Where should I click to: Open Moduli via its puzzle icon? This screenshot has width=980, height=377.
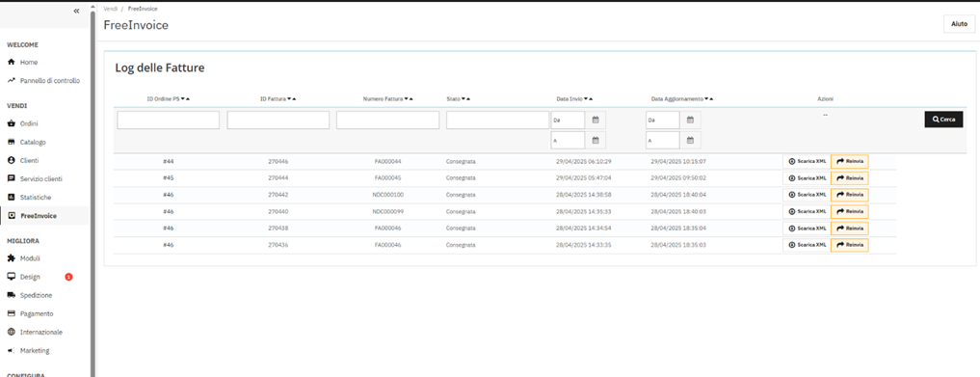coord(11,258)
